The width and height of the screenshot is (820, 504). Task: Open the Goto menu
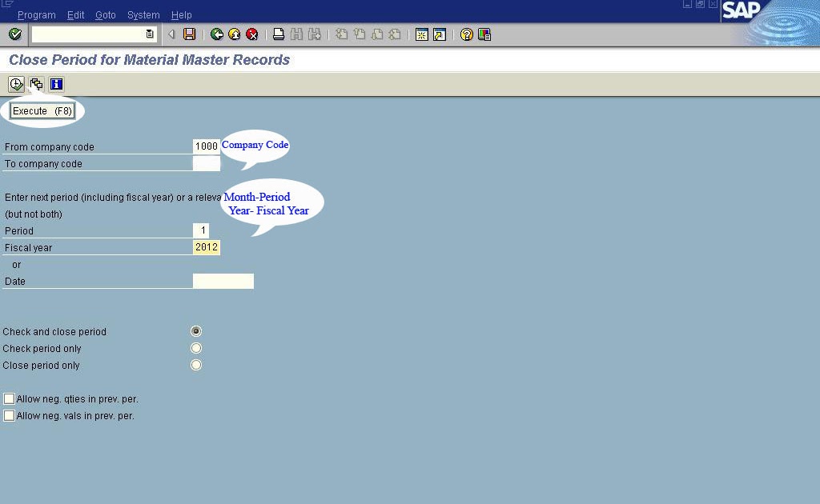pos(106,15)
